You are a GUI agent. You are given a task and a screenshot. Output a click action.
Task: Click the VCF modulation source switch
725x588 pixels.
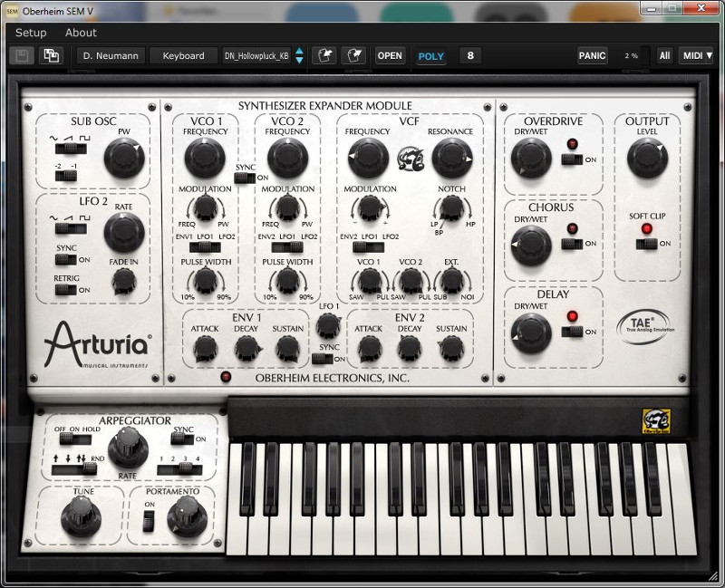click(x=369, y=247)
